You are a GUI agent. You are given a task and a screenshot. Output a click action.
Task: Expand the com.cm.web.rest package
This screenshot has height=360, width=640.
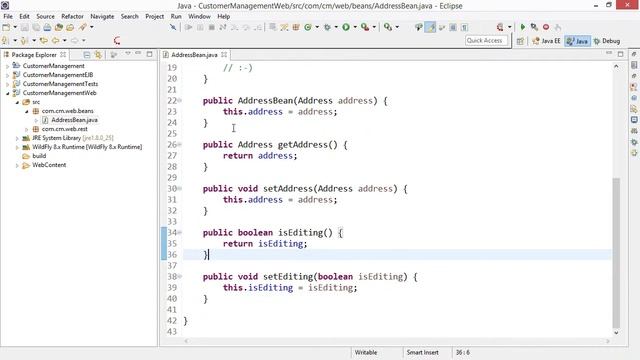coord(27,129)
